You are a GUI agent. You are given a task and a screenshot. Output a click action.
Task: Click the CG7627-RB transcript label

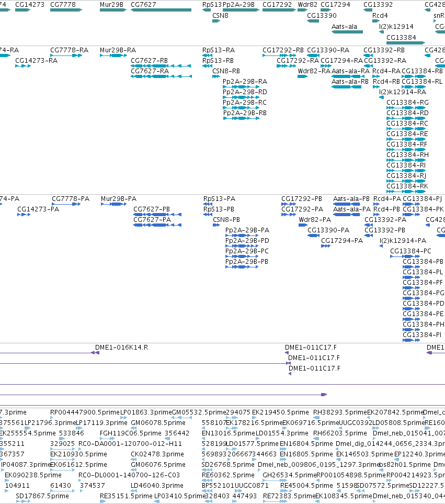tap(150, 60)
